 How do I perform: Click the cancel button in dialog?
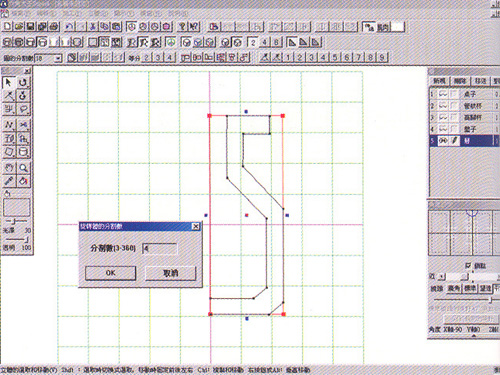point(171,273)
